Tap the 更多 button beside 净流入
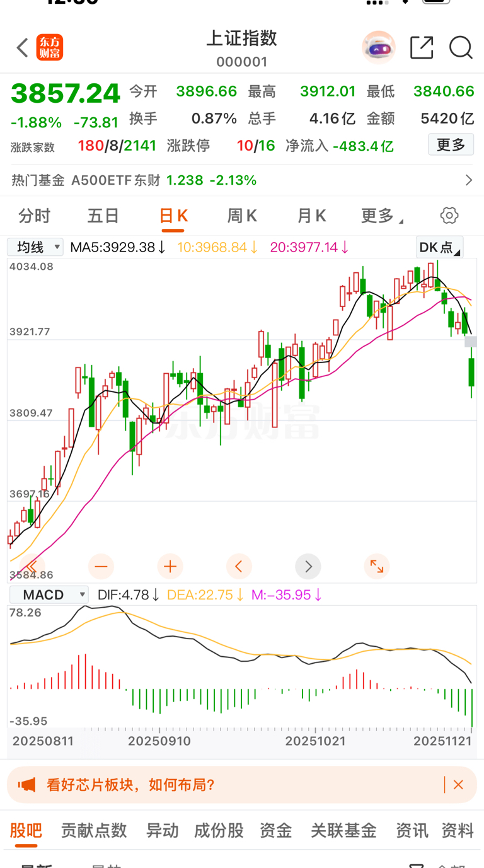 (451, 146)
